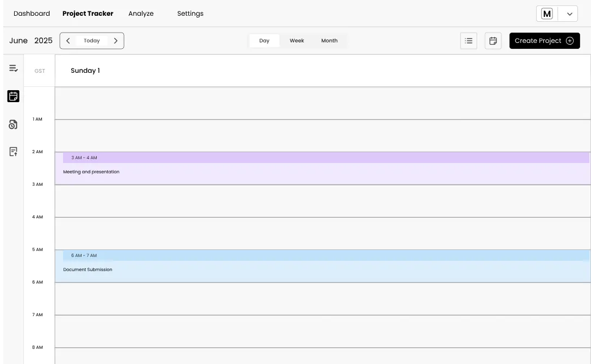Switch to Week view
Screen dimensions: 591x364
click(297, 41)
